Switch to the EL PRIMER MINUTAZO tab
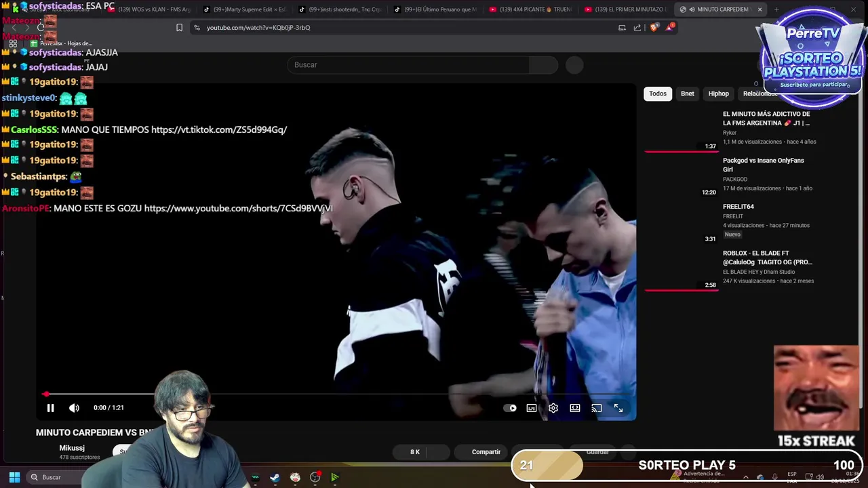Viewport: 868px width, 488px height. (x=625, y=9)
